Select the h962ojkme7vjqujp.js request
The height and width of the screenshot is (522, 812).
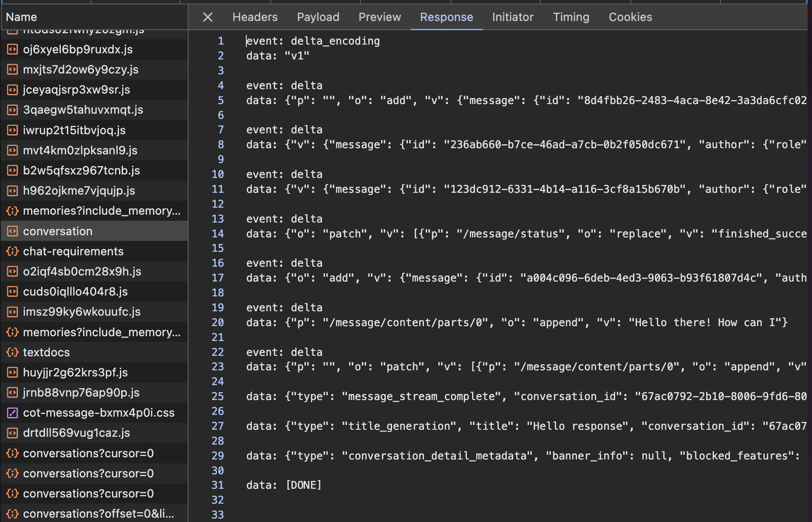[x=94, y=191]
